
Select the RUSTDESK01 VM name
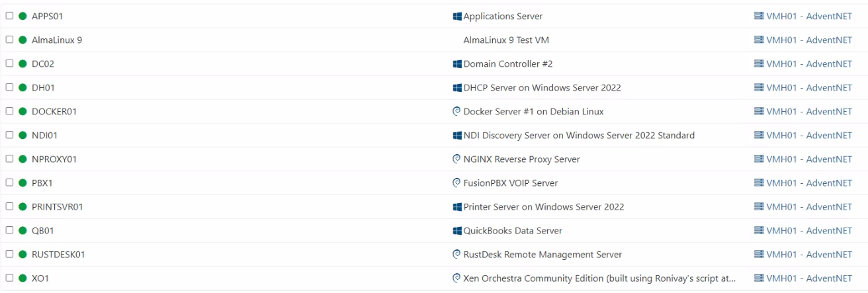[x=58, y=254]
